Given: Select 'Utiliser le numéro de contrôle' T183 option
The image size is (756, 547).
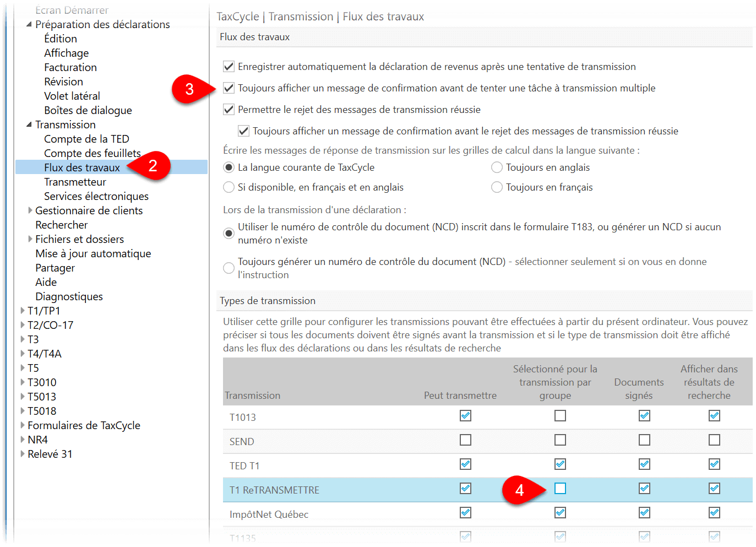Looking at the screenshot, I should click(229, 234).
